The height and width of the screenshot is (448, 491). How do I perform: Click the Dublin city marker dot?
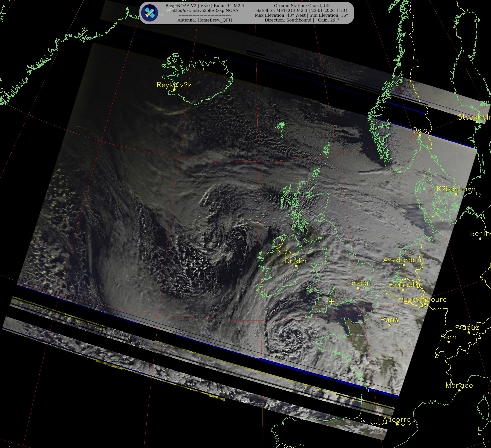(296, 266)
